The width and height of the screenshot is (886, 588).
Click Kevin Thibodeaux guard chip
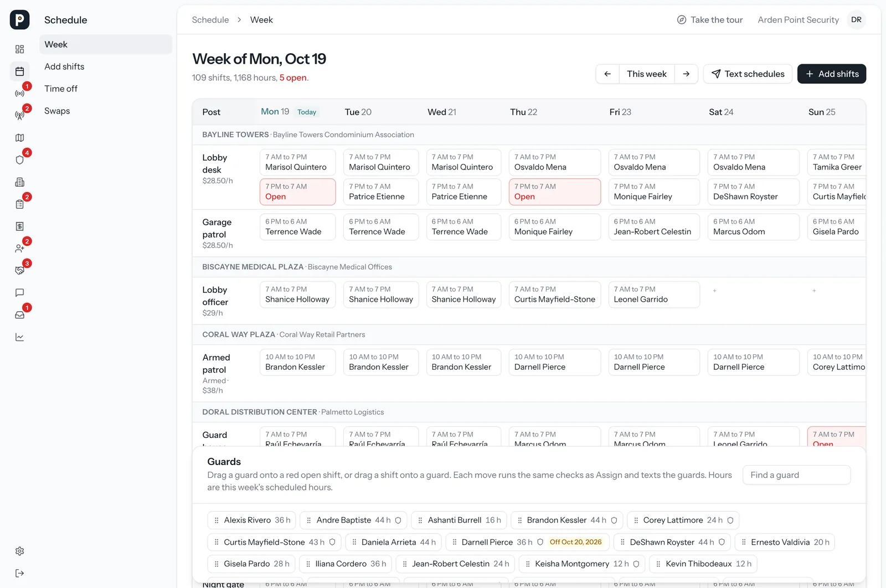click(703, 564)
